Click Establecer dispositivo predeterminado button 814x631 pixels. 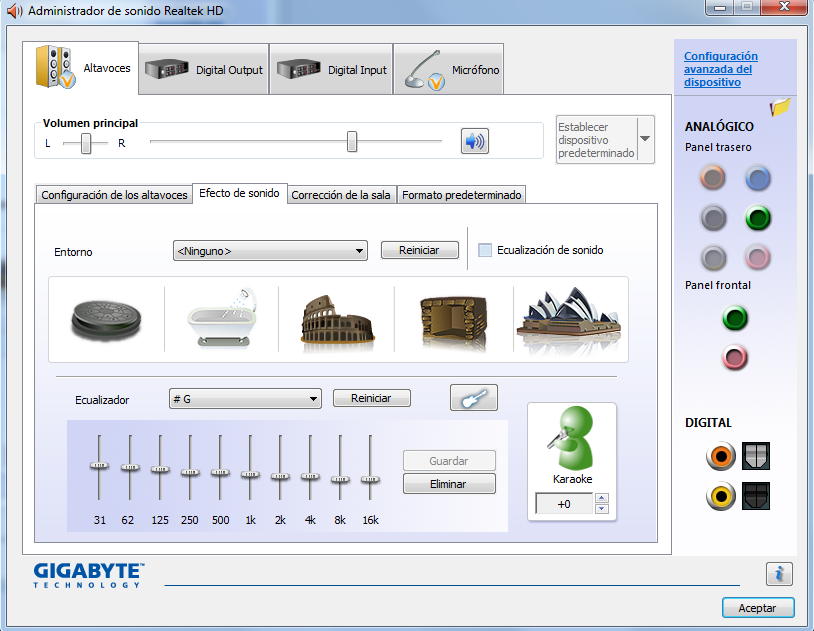[x=596, y=140]
